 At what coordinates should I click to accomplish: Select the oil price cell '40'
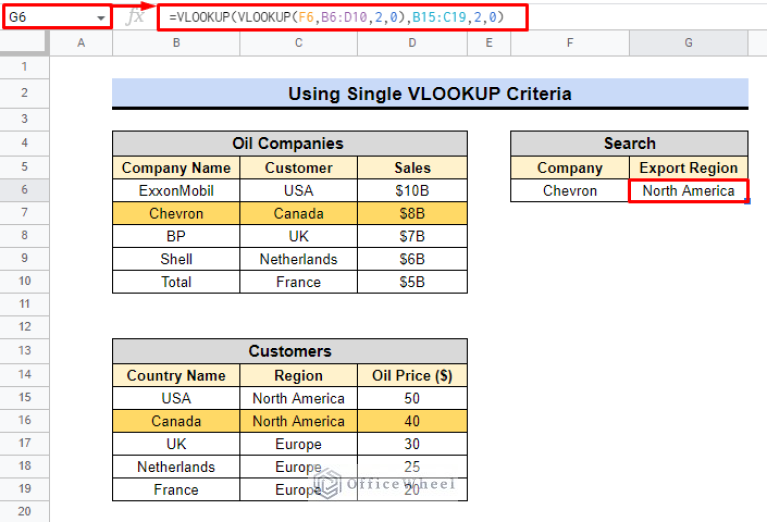point(412,421)
